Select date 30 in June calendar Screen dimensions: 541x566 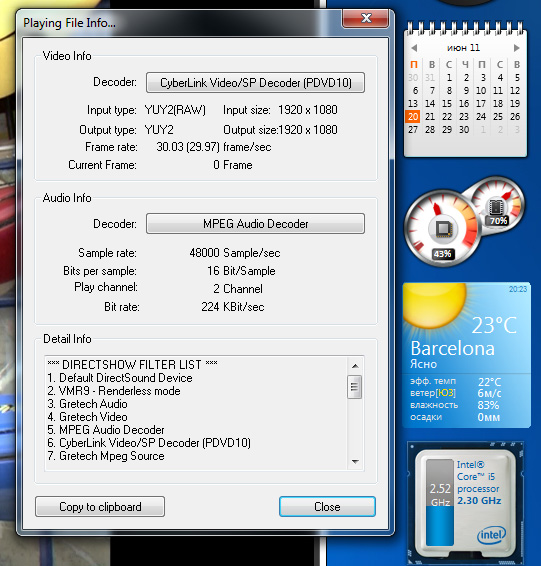click(464, 130)
